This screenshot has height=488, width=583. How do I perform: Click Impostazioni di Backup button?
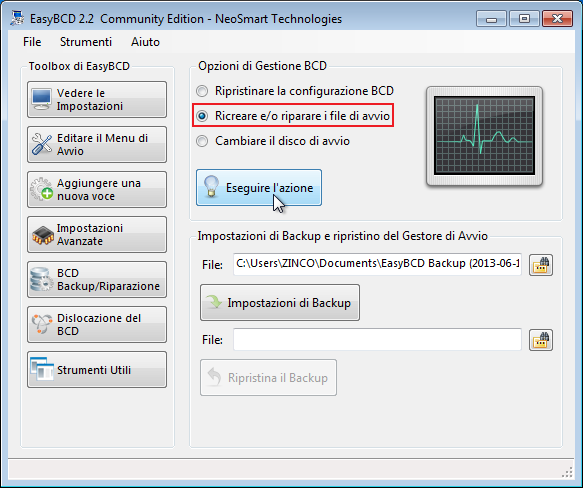(x=280, y=302)
